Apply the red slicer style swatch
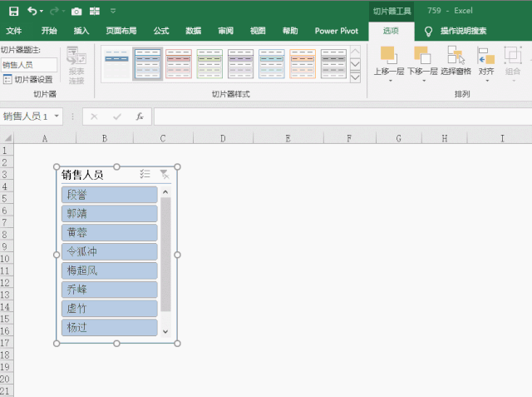This screenshot has width=532, height=397. (x=179, y=63)
